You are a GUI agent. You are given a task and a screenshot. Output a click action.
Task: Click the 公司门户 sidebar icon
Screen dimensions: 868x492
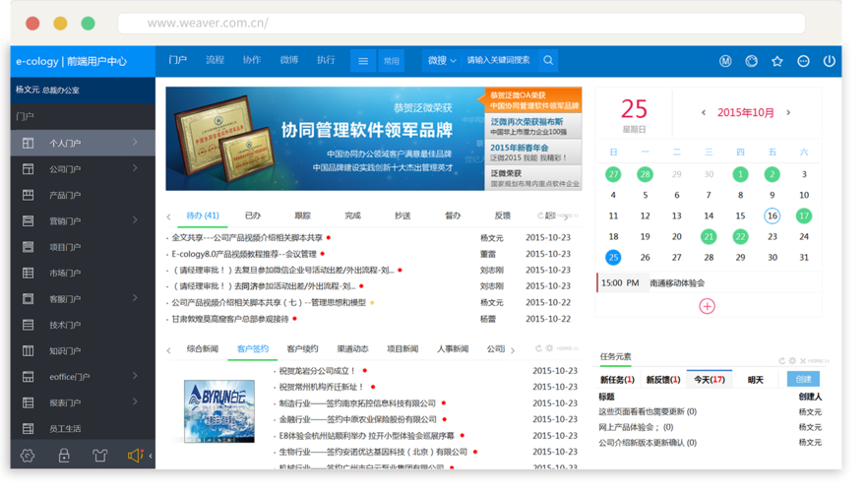[28, 169]
